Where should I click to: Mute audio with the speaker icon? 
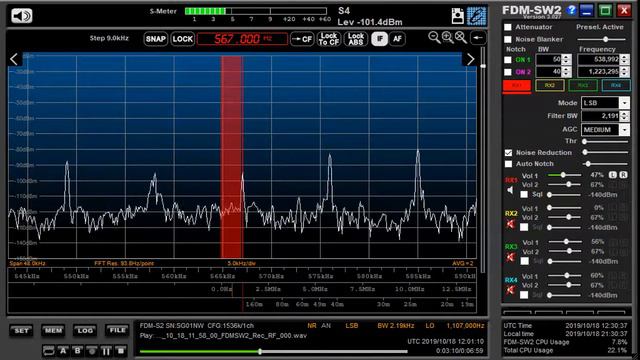pyautogui.click(x=21, y=16)
